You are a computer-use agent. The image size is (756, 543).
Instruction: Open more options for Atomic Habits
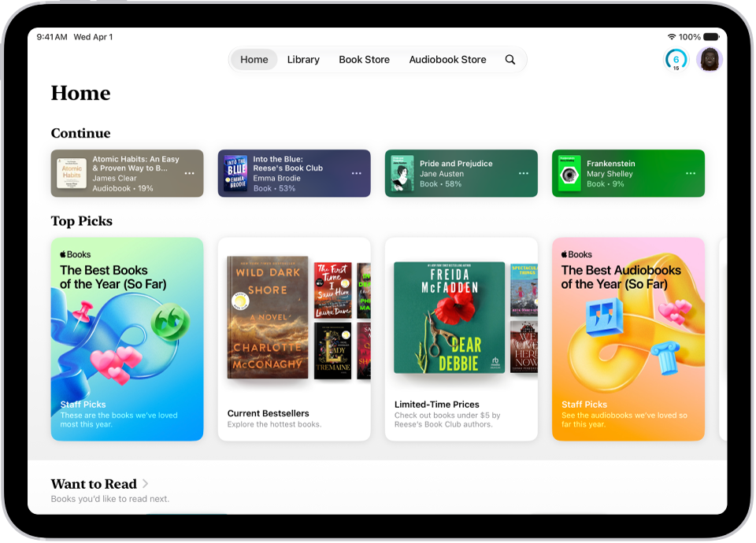pyautogui.click(x=190, y=173)
